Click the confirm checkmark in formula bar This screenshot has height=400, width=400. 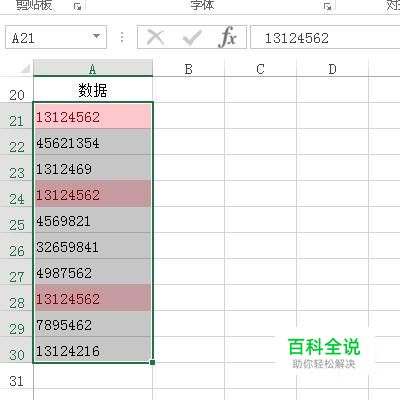[192, 38]
